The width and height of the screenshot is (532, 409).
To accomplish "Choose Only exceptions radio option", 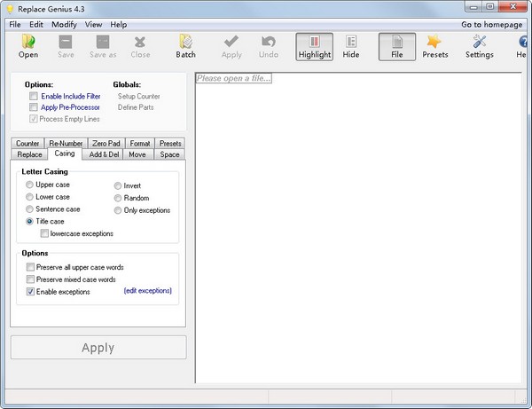I will click(118, 210).
